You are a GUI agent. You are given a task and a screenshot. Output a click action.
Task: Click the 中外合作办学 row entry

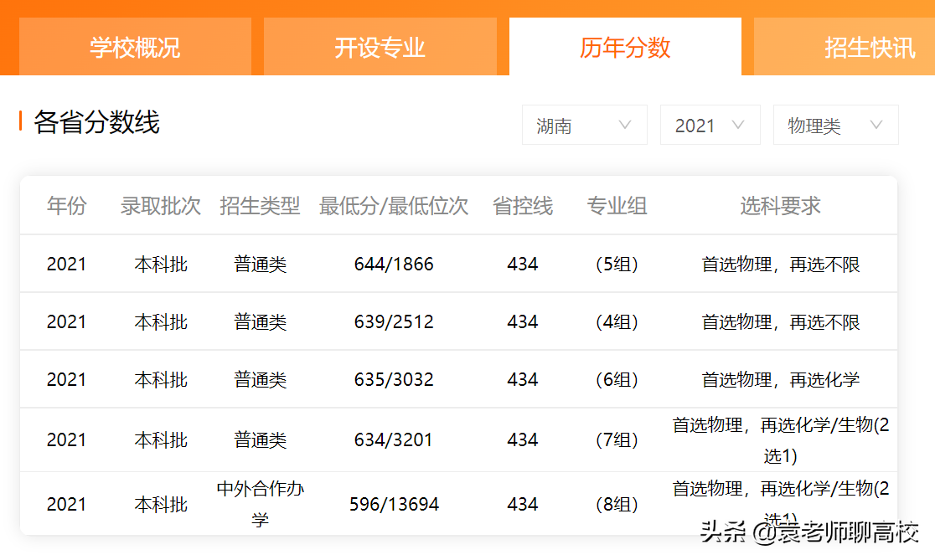(x=261, y=503)
